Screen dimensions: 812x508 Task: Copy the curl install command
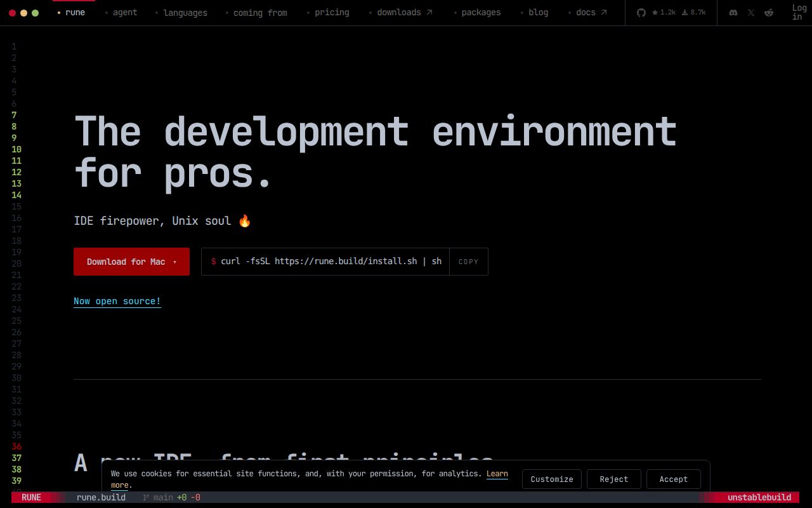469,262
